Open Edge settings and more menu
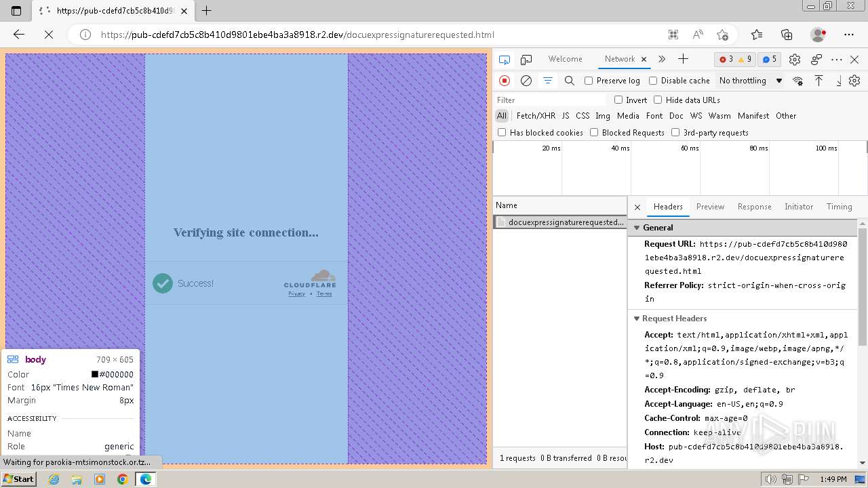 click(849, 35)
